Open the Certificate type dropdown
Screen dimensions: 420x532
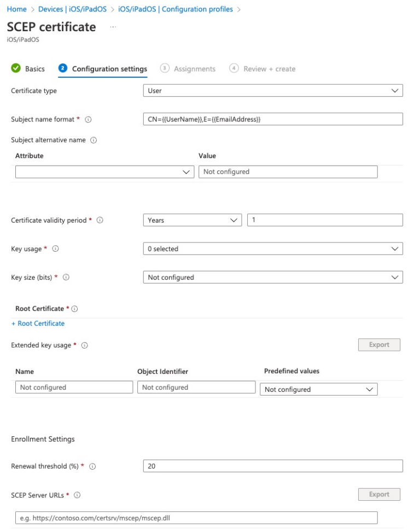click(272, 91)
